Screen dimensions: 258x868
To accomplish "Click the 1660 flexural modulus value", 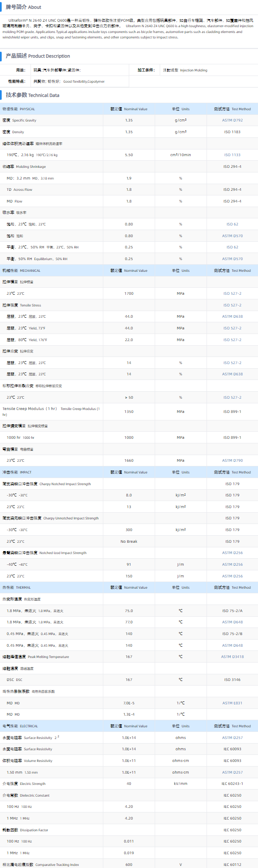I will (129, 461).
